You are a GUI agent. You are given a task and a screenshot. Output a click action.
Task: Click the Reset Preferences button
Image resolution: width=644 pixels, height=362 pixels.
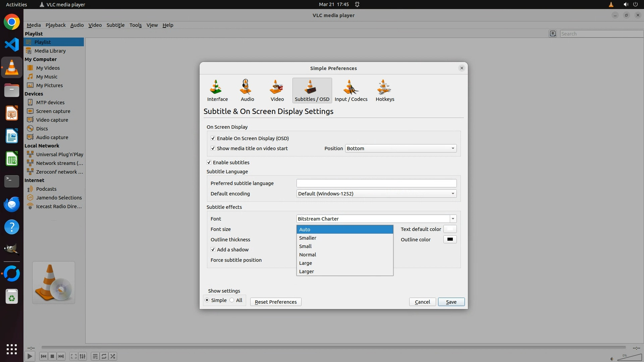coord(276,302)
